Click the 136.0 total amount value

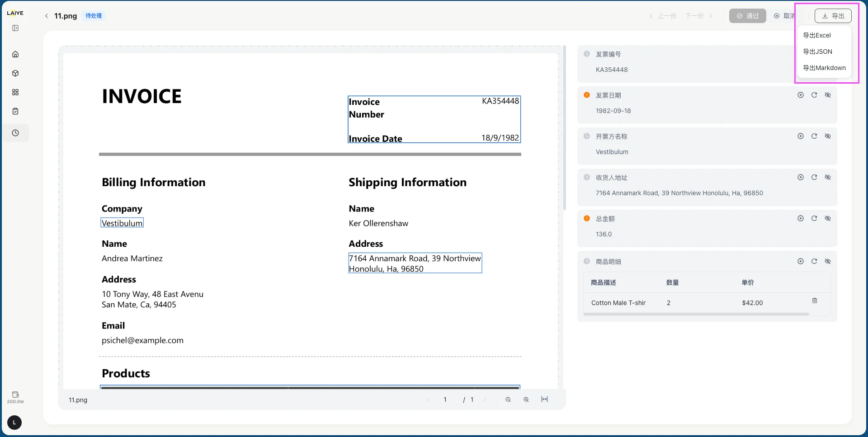(x=604, y=234)
